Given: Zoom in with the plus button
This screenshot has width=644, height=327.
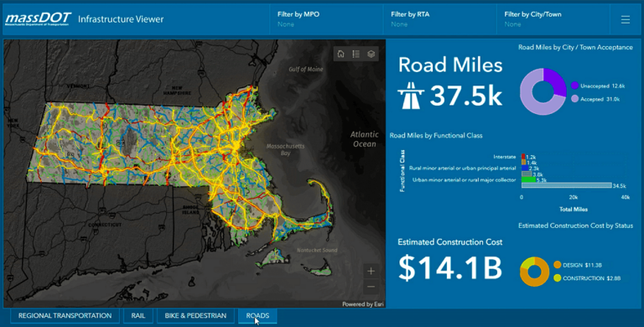Looking at the screenshot, I should [x=371, y=271].
